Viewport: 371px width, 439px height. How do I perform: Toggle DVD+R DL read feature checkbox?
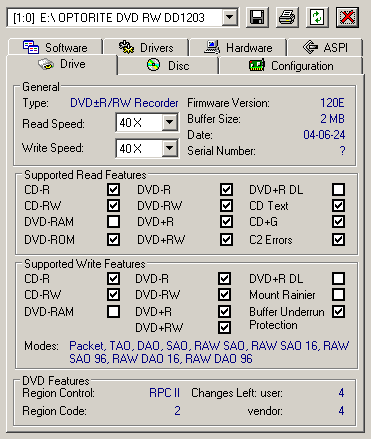click(x=338, y=189)
